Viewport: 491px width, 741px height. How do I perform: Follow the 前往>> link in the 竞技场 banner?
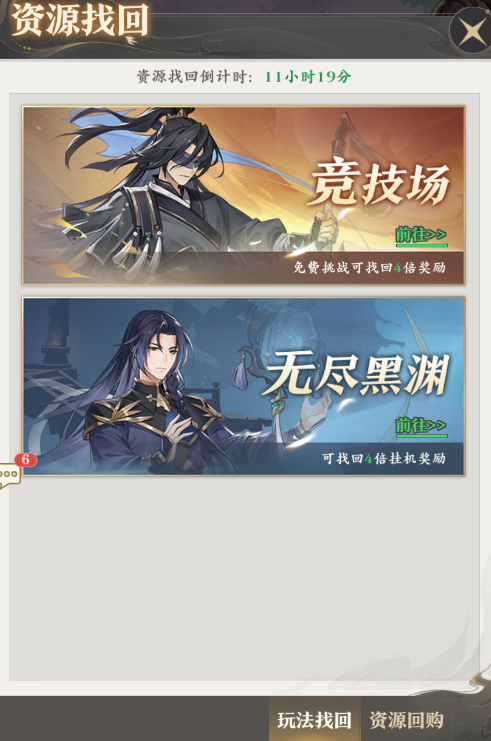421,235
